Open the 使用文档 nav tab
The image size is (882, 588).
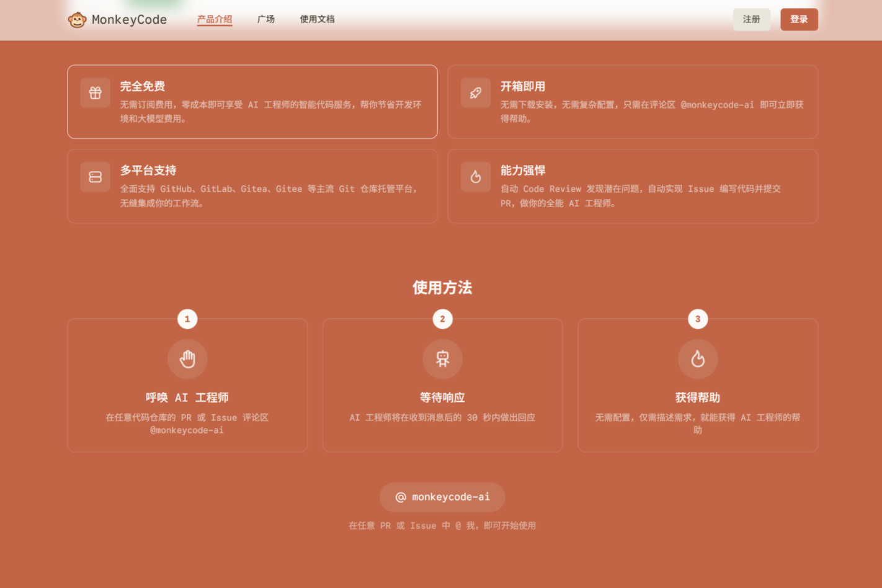pyautogui.click(x=317, y=19)
